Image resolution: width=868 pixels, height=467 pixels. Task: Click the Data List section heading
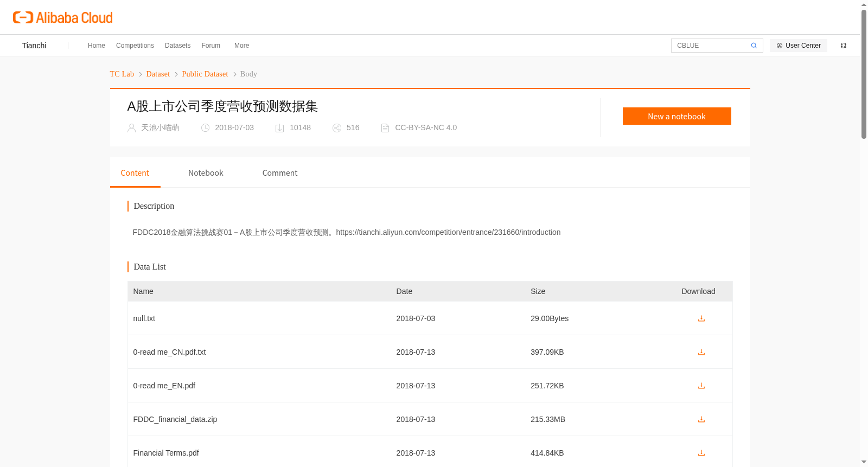coord(150,267)
